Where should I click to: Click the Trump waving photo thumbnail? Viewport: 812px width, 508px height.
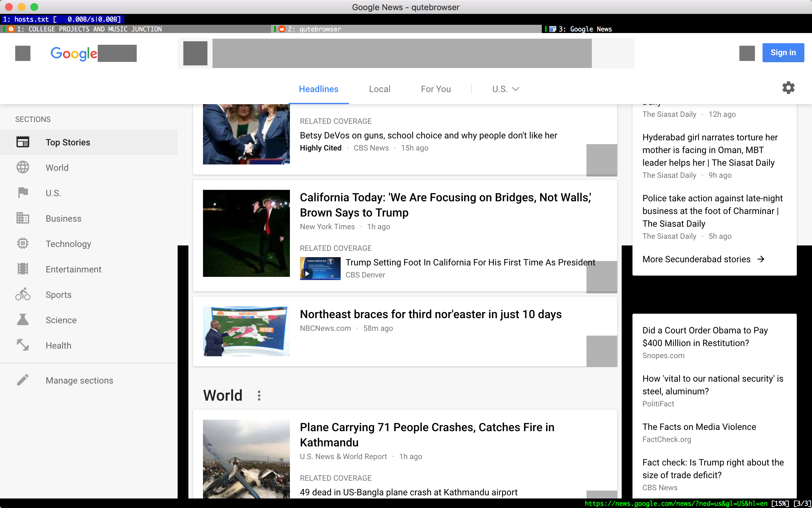tap(246, 233)
